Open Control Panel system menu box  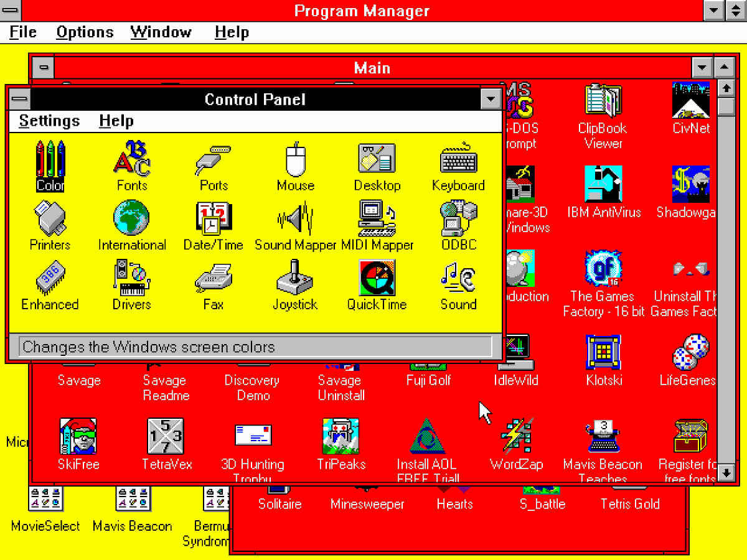point(19,99)
